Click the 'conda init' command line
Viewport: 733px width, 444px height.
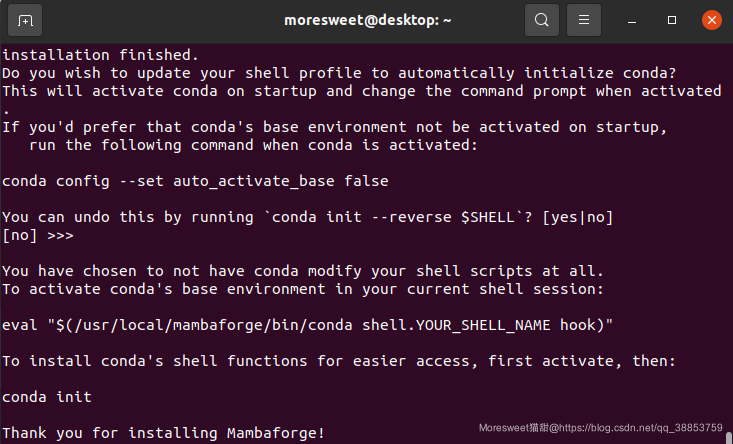click(x=47, y=397)
